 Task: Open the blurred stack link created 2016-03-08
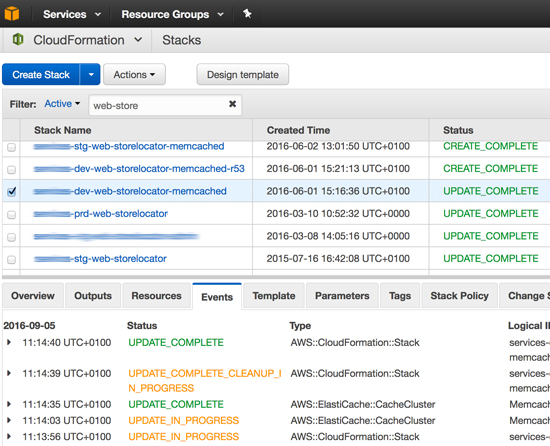[116, 236]
